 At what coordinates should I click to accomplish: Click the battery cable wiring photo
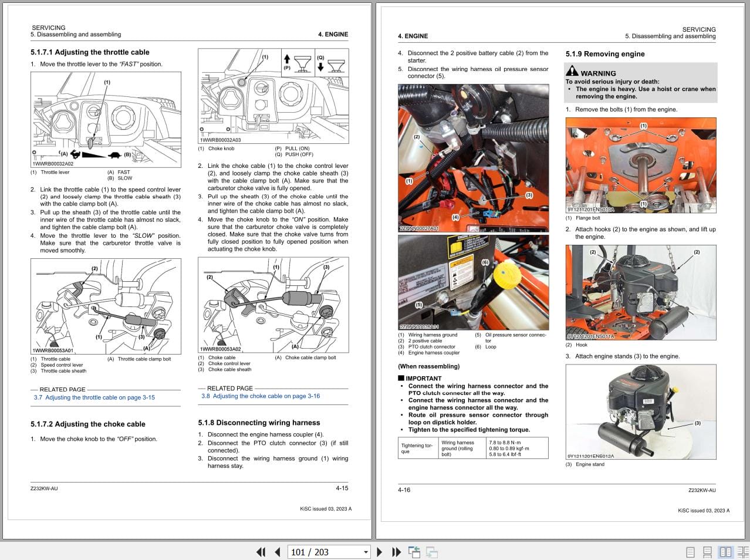click(x=474, y=158)
